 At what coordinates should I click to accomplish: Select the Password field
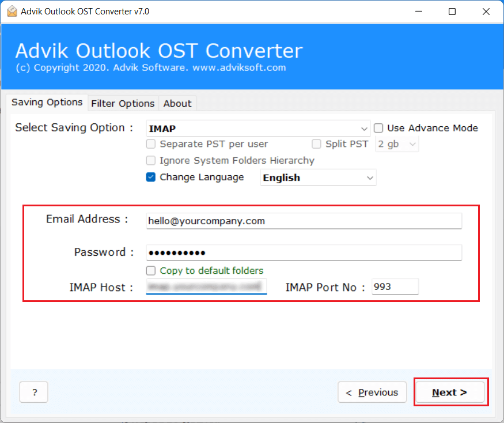[304, 252]
